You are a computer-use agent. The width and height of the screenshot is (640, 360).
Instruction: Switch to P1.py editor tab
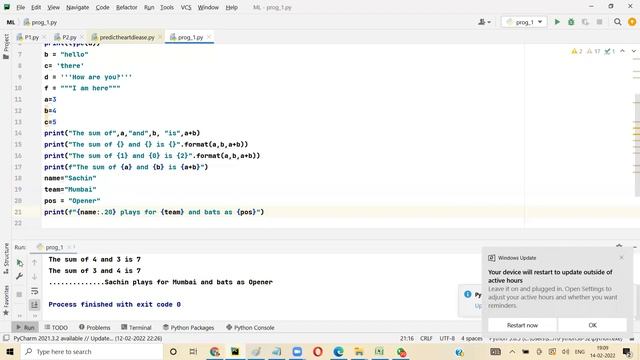[x=31, y=37]
